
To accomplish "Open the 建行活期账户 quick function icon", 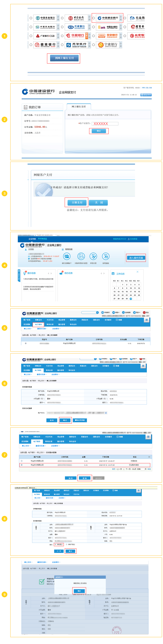I will pos(67,256).
